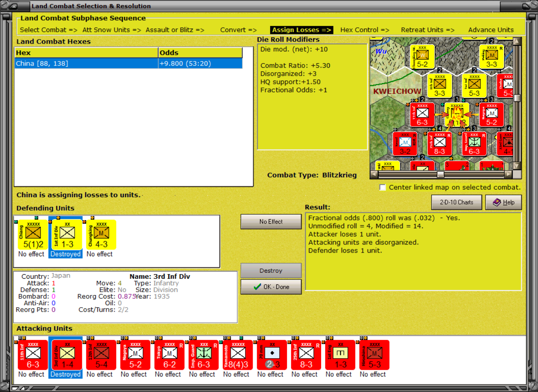Select the 3rd Inf Div 1-4 attacking unit
538x392 pixels.
pyautogui.click(x=67, y=355)
